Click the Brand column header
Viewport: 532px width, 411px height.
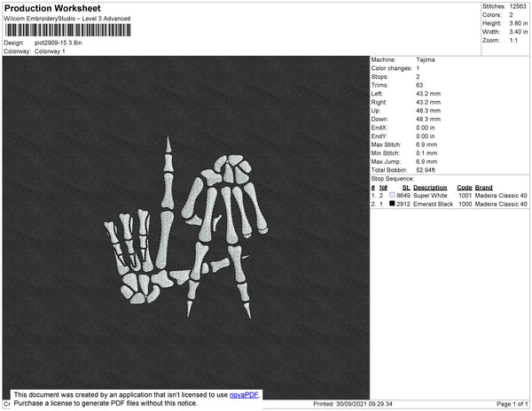point(483,187)
